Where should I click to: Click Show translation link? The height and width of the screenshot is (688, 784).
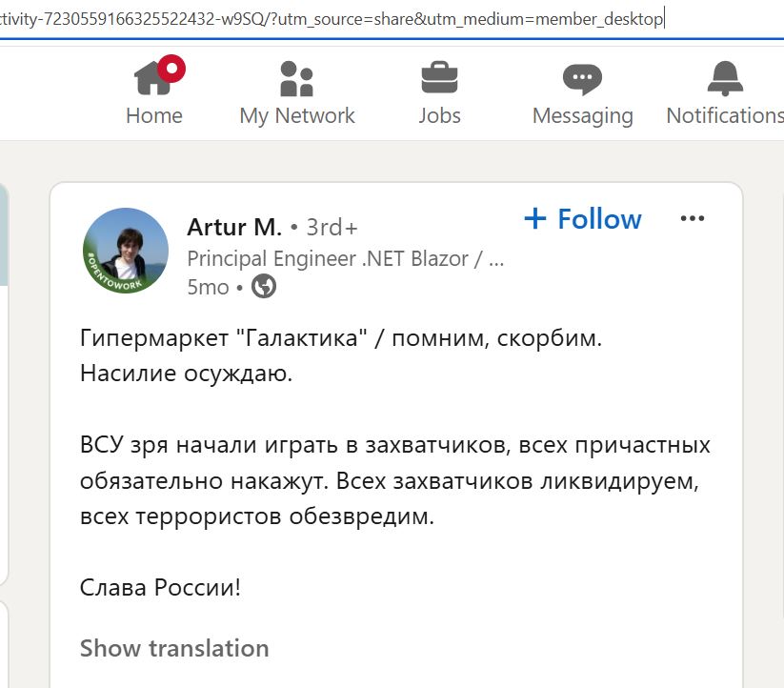point(174,648)
